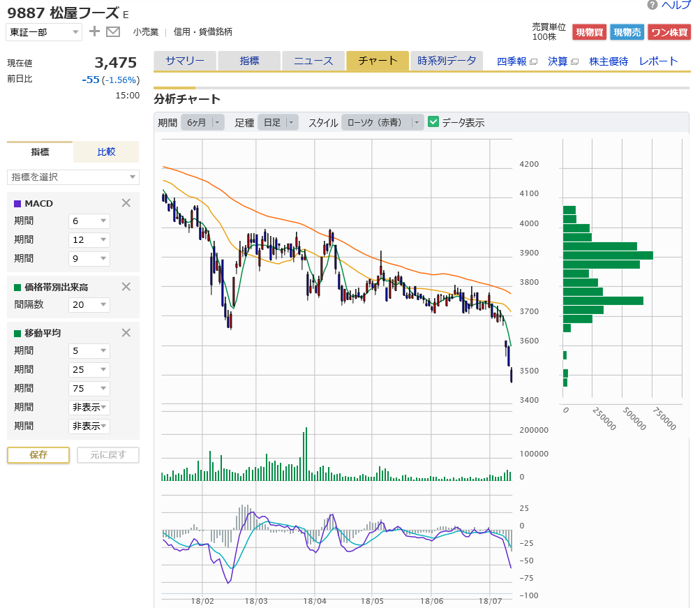
Task: Open moving average dropdown showing 25
Action: point(89,370)
